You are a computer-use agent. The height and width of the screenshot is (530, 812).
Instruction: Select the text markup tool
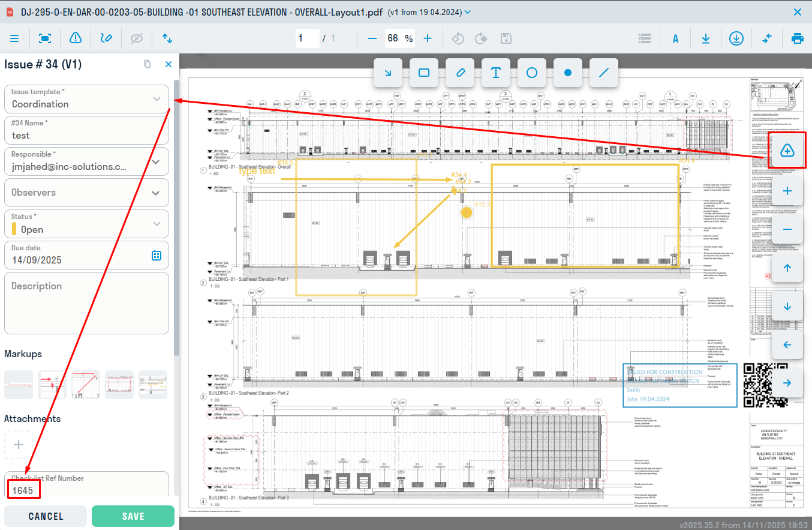coord(496,73)
